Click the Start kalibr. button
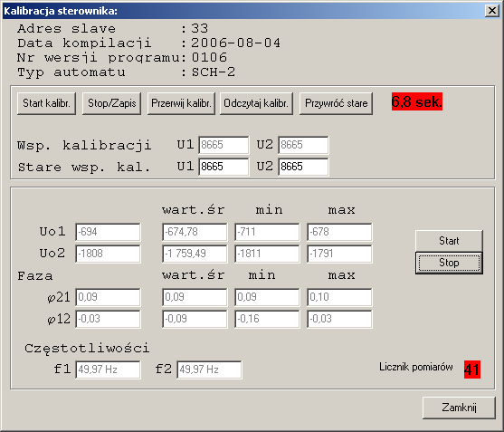The height and width of the screenshot is (432, 504). pos(47,103)
